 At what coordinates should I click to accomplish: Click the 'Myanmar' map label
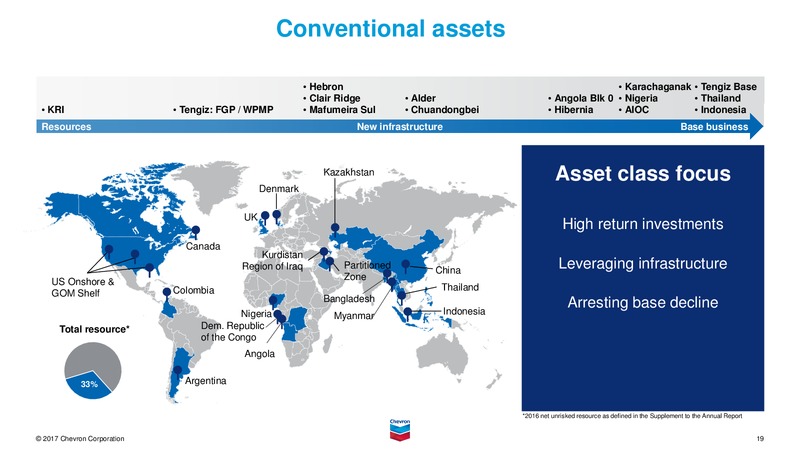pos(354,316)
